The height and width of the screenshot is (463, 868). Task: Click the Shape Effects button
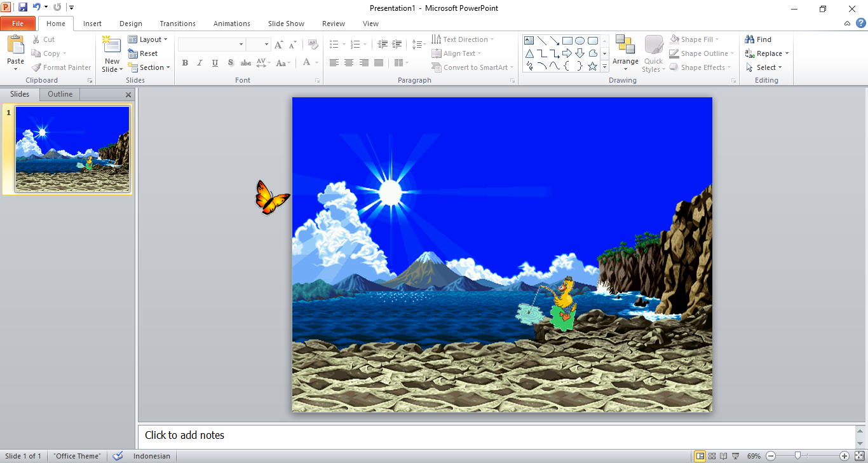click(x=702, y=67)
